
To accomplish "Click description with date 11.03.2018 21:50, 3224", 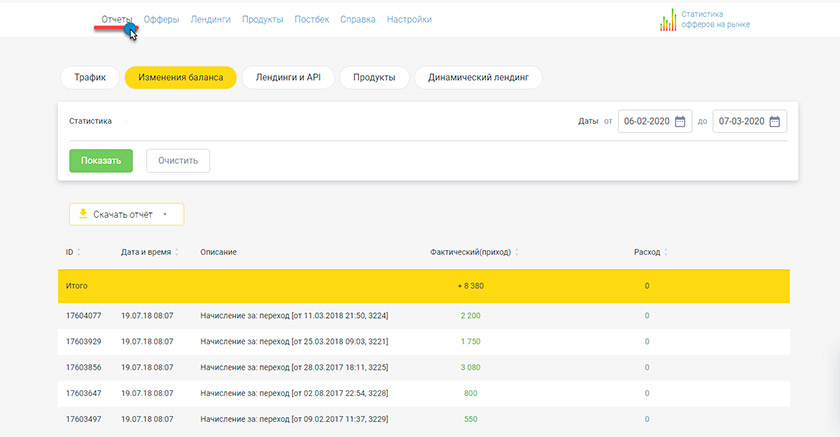I will (x=294, y=316).
